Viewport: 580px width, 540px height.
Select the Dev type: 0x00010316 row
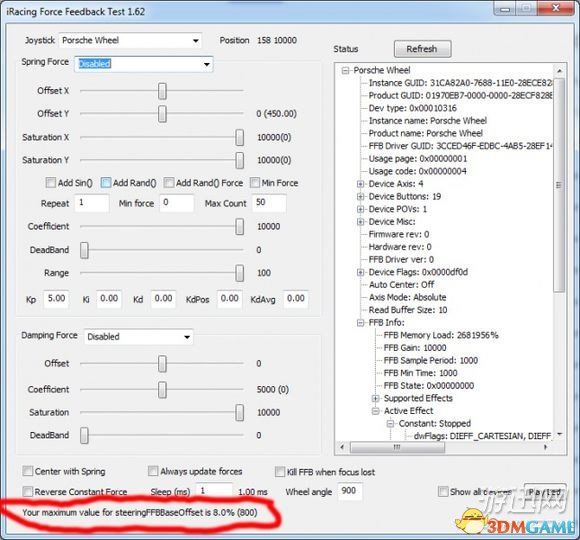(413, 108)
